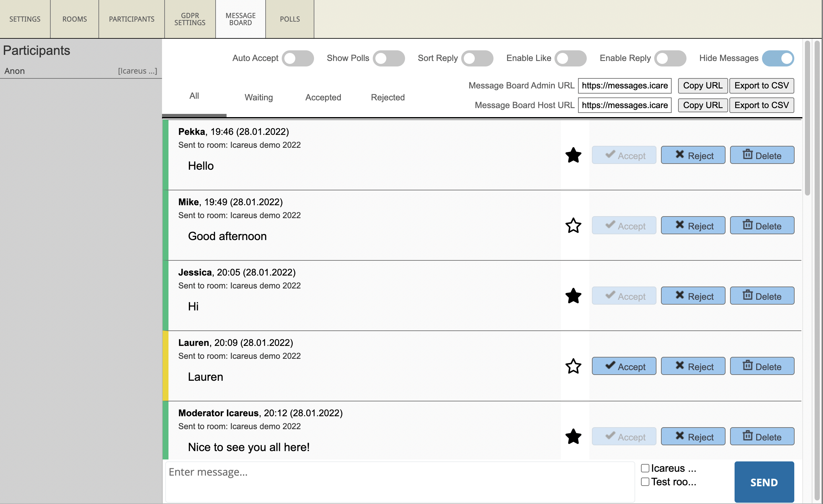
Task: Export Host URL messages to CSV
Action: coord(761,105)
